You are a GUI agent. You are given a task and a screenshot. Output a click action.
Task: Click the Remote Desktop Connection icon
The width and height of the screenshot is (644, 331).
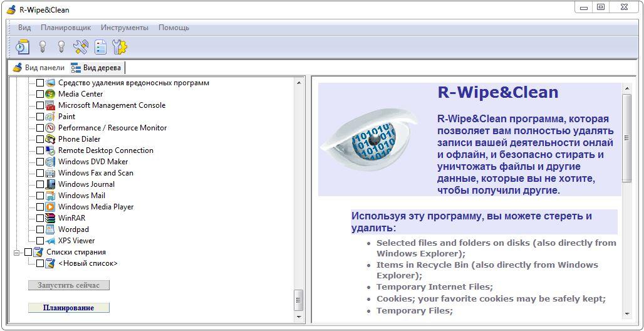coord(50,150)
